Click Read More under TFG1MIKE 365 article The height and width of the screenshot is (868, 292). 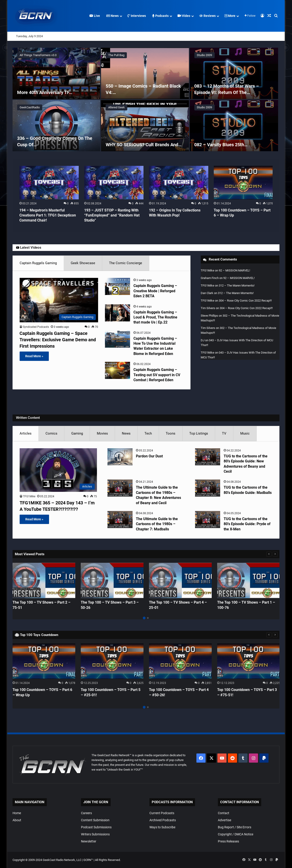point(34,519)
